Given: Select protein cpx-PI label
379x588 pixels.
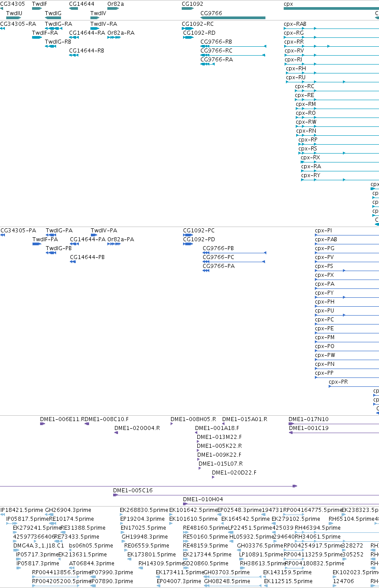Looking at the screenshot, I should click(x=323, y=231).
